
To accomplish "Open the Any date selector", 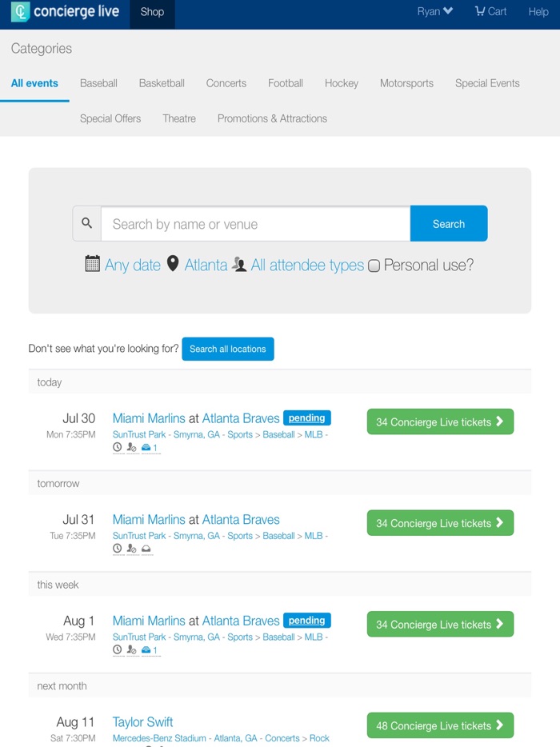I will (133, 264).
